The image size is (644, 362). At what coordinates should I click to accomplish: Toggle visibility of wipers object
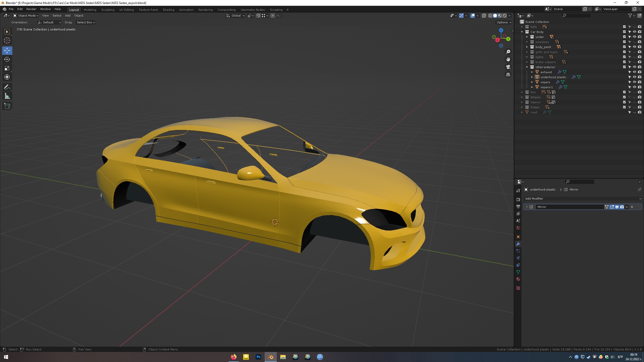pos(634,82)
